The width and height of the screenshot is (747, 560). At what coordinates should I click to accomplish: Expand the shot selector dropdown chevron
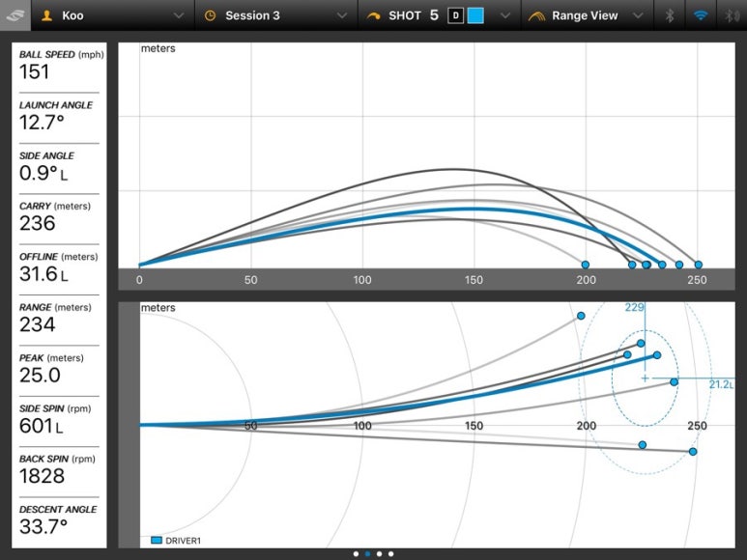tap(505, 15)
